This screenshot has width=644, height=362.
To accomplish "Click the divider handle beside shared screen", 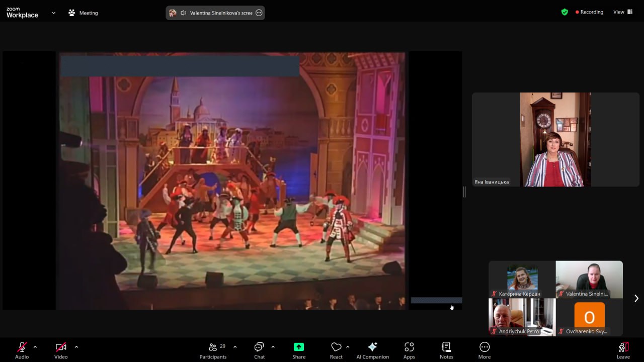I will [x=465, y=192].
